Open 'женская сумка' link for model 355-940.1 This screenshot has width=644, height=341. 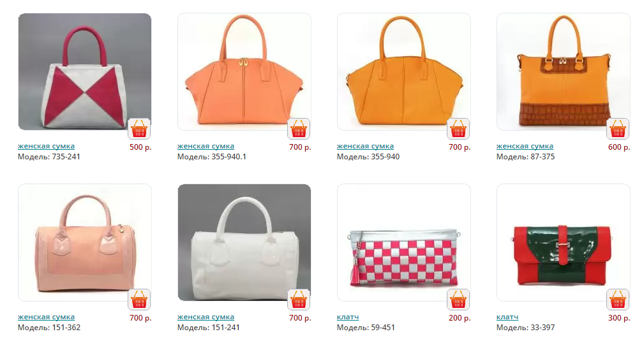pos(206,146)
